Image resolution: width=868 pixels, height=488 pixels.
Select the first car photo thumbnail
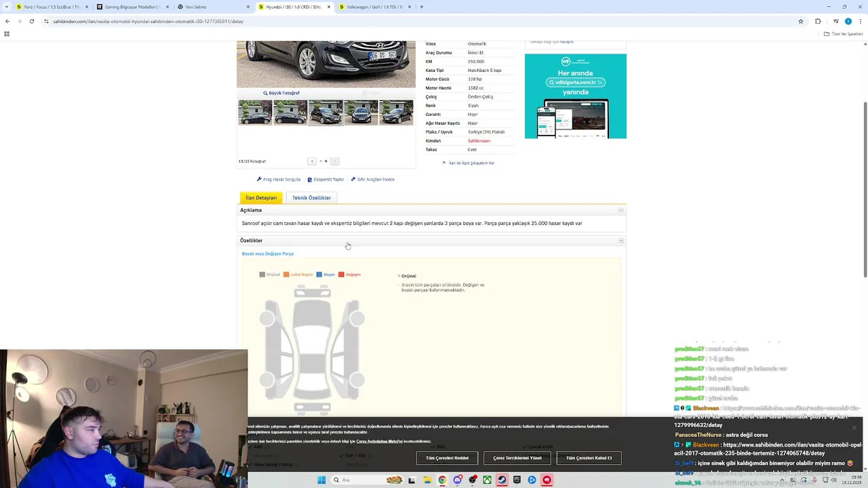point(255,113)
